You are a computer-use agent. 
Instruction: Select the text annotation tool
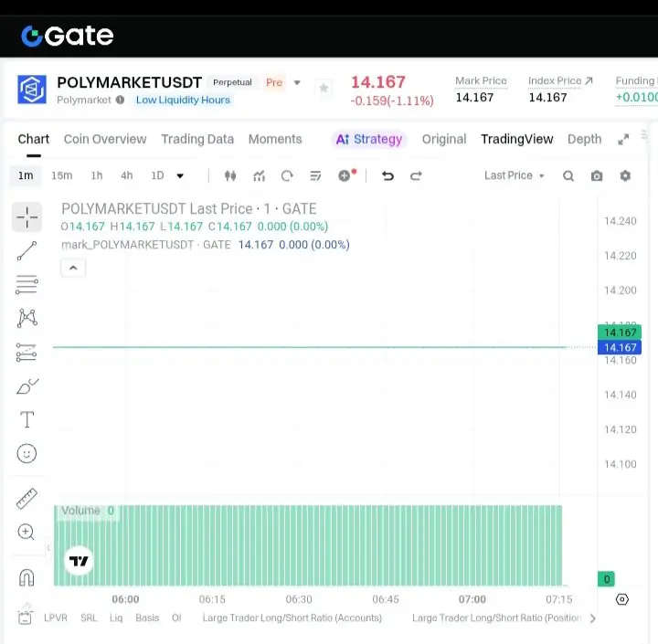[27, 419]
